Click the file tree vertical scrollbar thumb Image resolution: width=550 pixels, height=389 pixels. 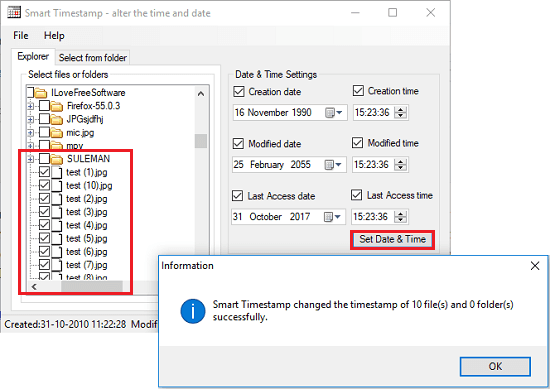201,141
